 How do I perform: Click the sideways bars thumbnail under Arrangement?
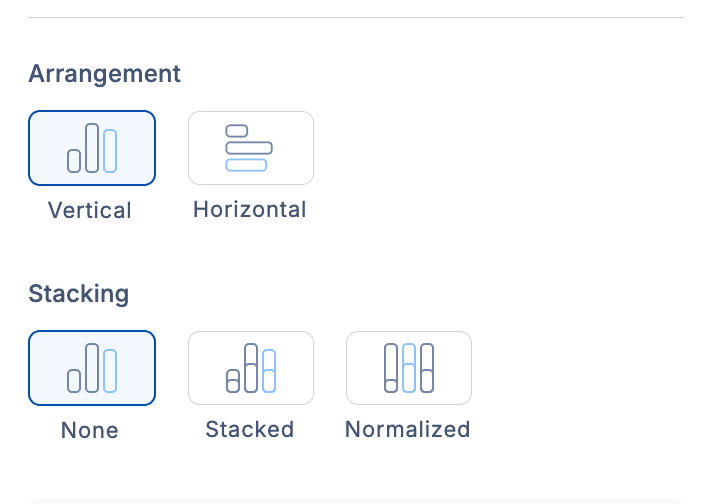(250, 148)
